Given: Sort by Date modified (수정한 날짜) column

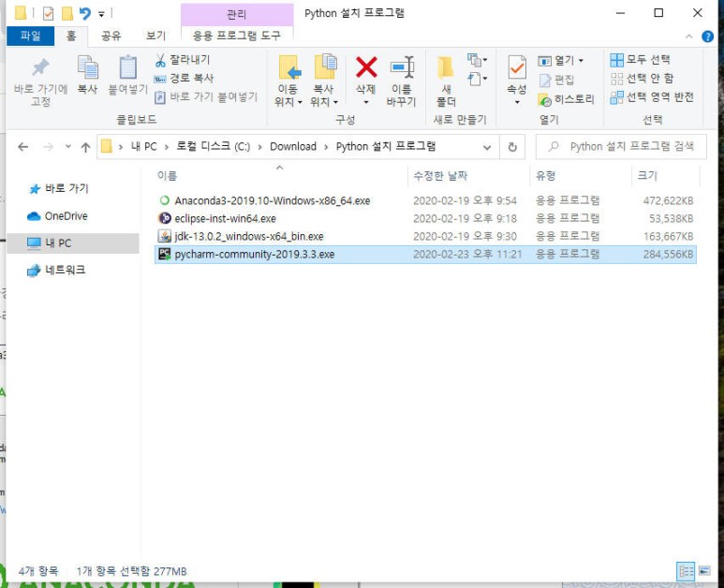Looking at the screenshot, I should click(440, 176).
